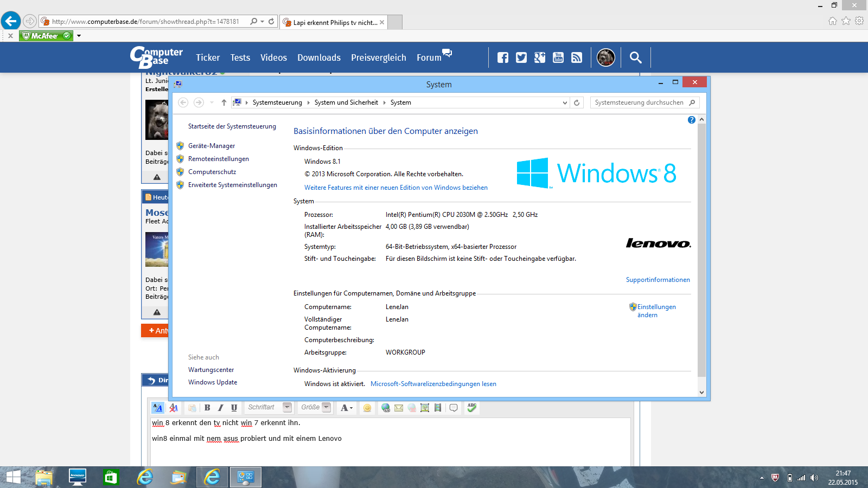Image resolution: width=868 pixels, height=488 pixels.
Task: Click the Windows Start button
Action: point(13,477)
